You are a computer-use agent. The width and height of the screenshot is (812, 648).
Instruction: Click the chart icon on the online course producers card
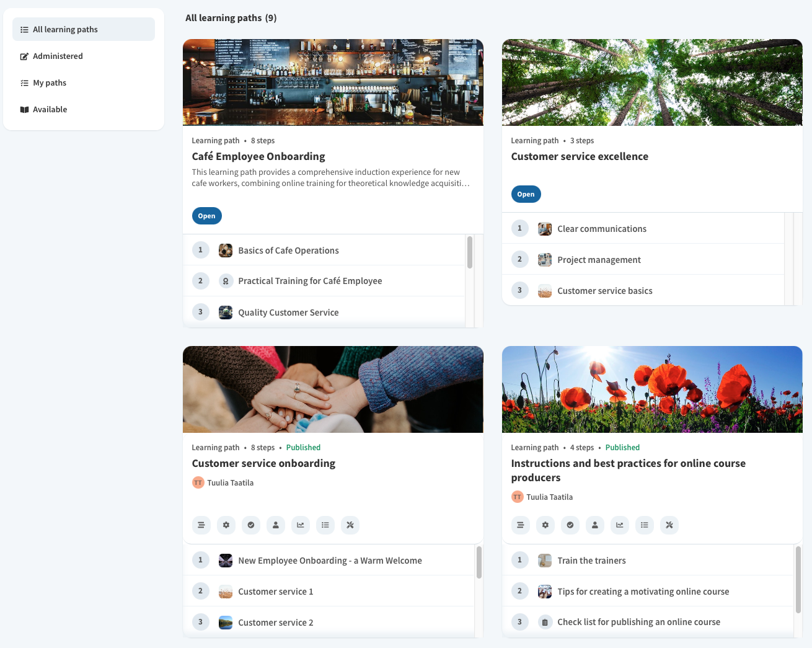pyautogui.click(x=620, y=525)
